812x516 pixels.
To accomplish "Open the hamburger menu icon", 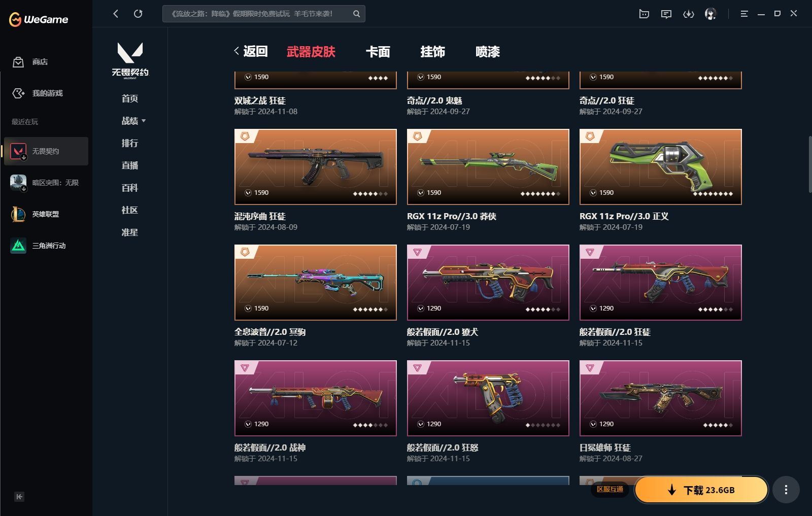I will coord(744,14).
